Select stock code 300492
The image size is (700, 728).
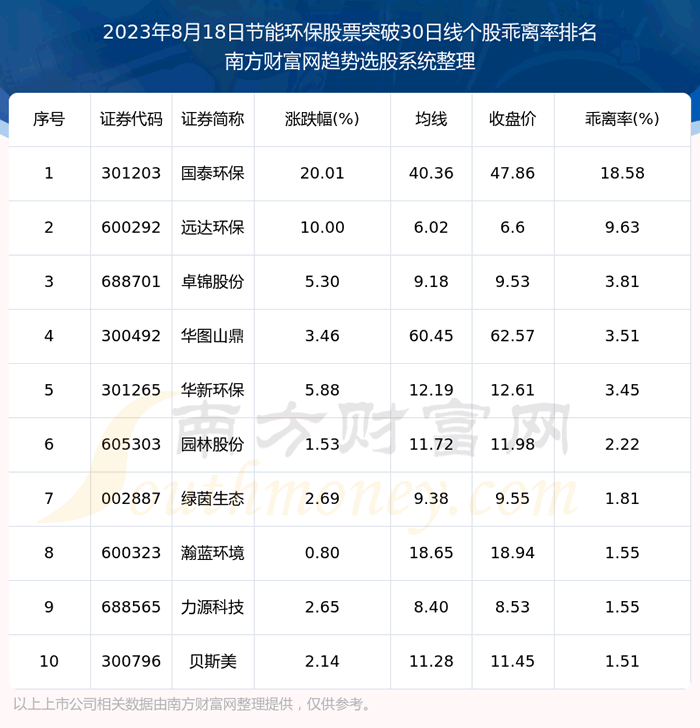pos(131,336)
